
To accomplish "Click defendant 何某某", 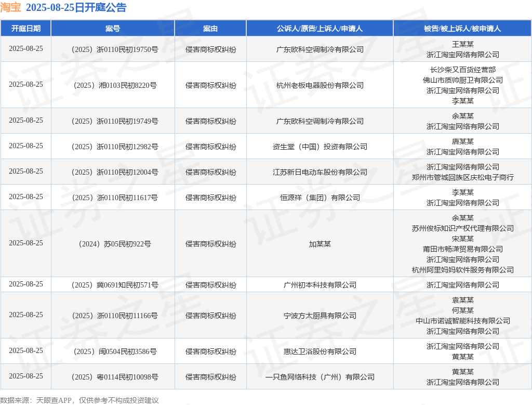I will pyautogui.click(x=462, y=310).
